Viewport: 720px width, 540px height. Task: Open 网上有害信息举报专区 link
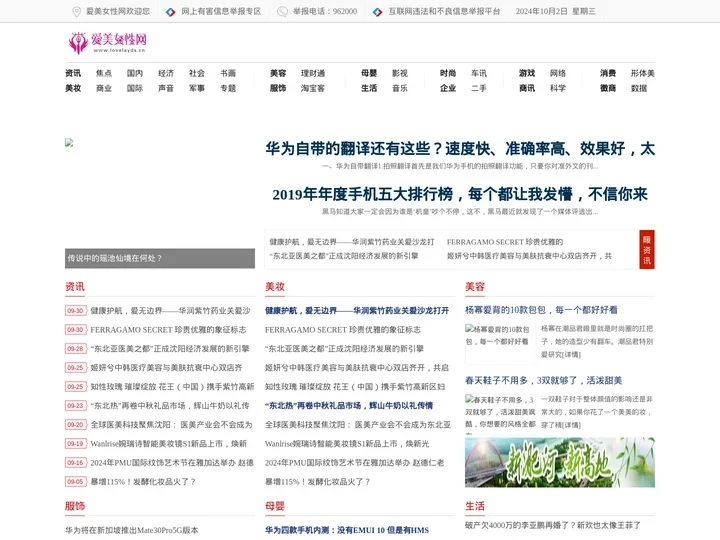coord(221,11)
